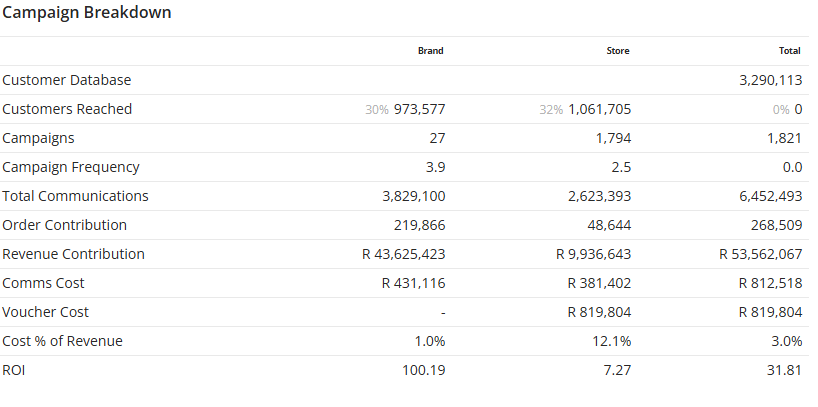Click Total Communications total 6,452,493

point(771,196)
